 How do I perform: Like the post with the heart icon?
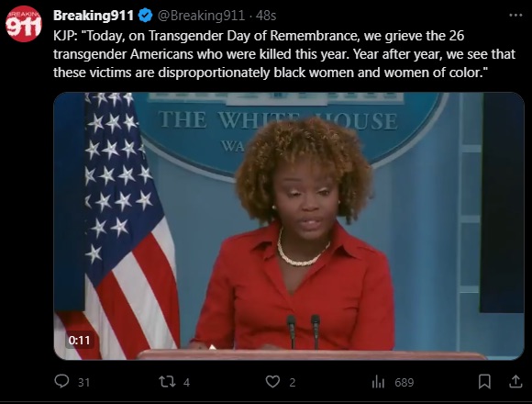[x=272, y=382]
